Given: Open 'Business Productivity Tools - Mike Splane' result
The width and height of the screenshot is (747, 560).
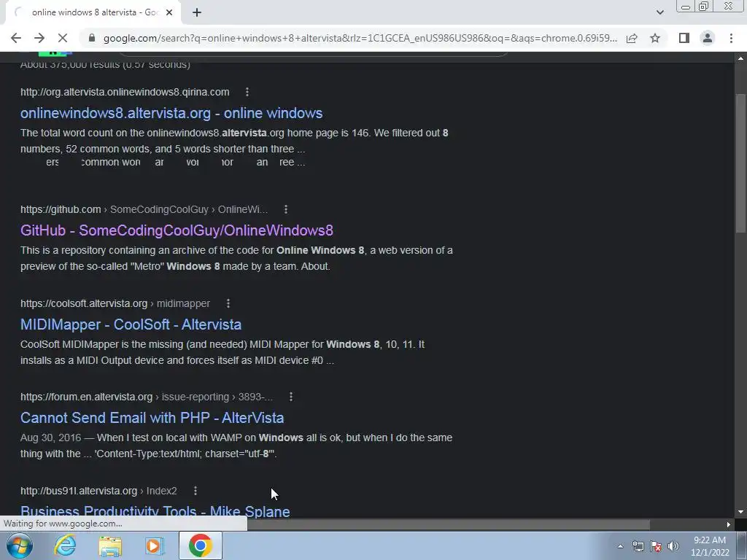Looking at the screenshot, I should click(x=155, y=511).
